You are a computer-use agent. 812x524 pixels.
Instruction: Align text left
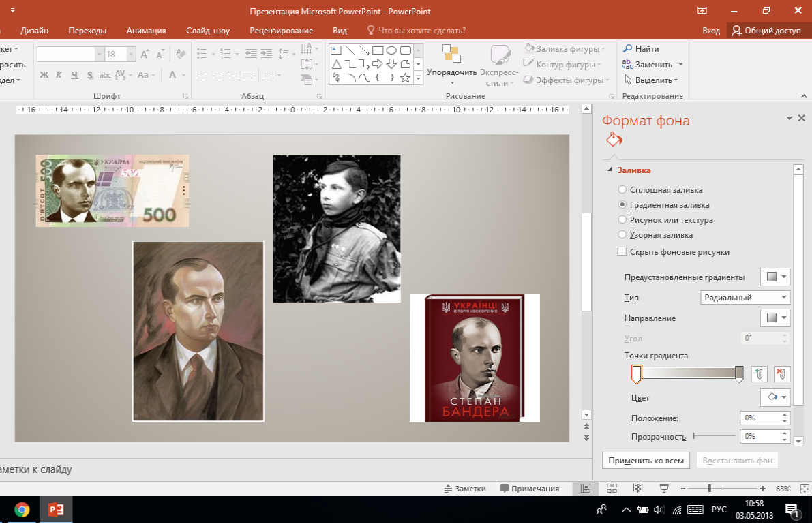click(x=202, y=75)
